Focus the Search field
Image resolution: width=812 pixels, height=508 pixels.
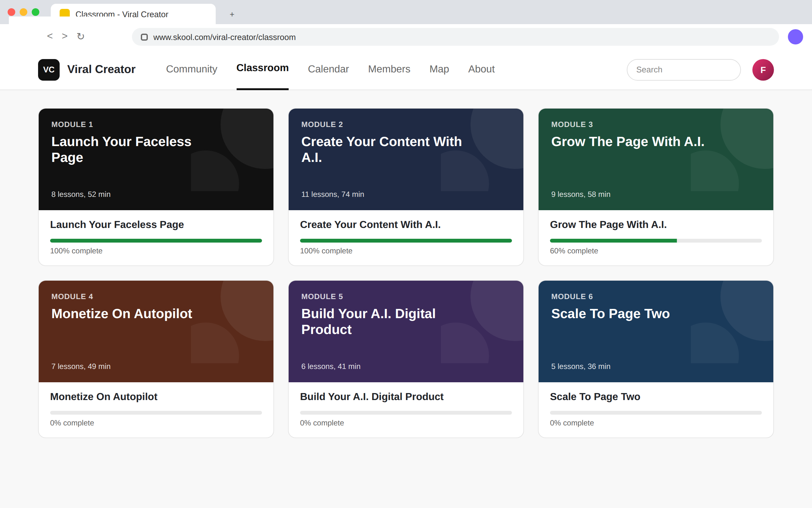click(684, 70)
